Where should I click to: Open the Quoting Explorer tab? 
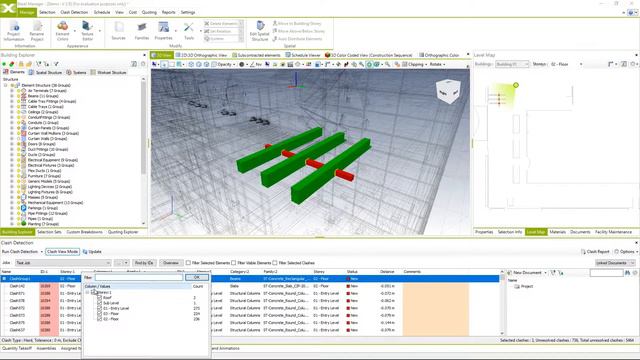click(x=123, y=232)
